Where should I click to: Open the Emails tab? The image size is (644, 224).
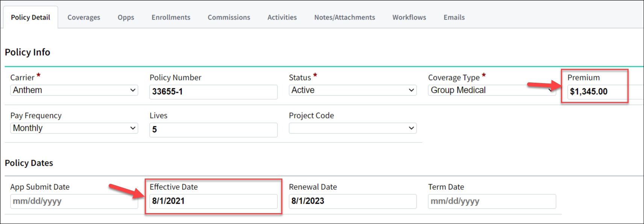pos(454,17)
